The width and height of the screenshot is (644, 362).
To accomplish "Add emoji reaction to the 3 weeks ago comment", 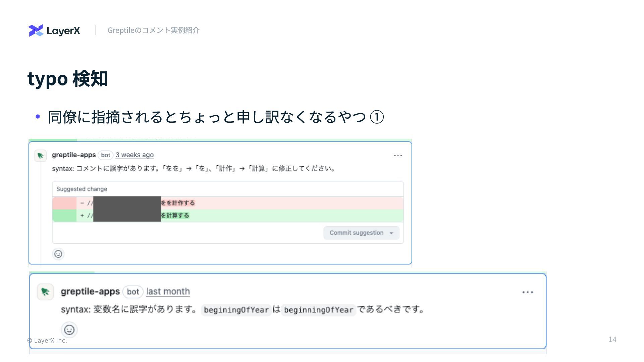I will coord(58,254).
